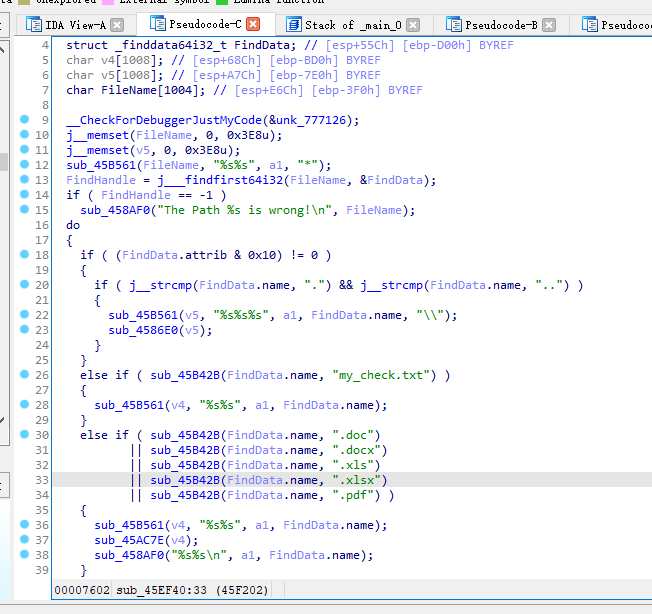Image resolution: width=652 pixels, height=614 pixels.
Task: Toggle breakpoint dot on line 13
Action: 25,179
